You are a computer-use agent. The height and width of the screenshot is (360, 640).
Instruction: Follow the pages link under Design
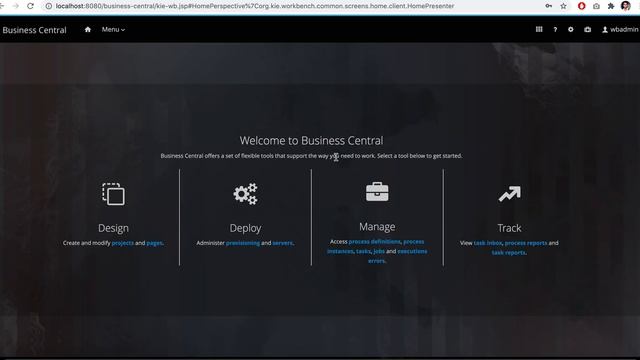point(154,243)
